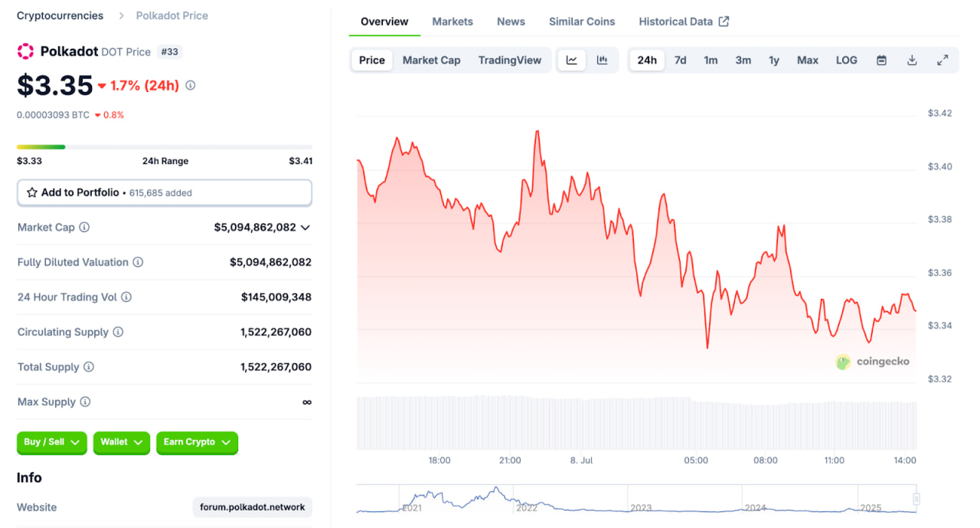Viewport: 980px width, 528px height.
Task: Open forum.polkadot.network website link
Action: (253, 507)
